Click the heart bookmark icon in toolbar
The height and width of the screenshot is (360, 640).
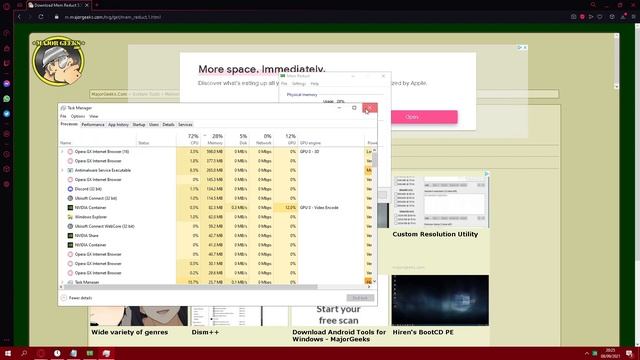[x=600, y=17]
